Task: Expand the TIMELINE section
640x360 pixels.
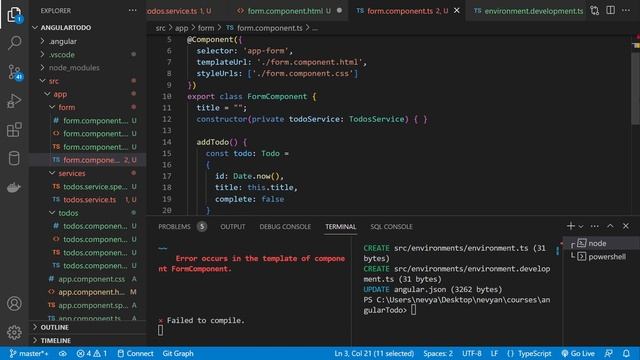Action: (x=88, y=340)
